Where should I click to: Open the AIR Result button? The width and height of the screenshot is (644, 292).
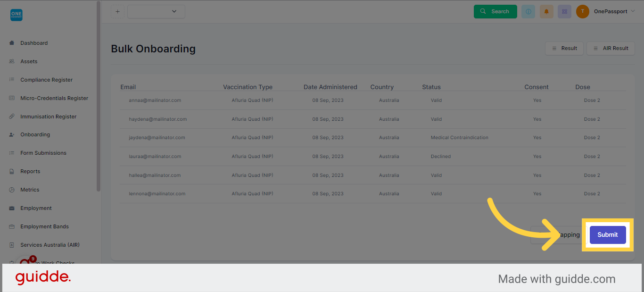click(x=611, y=48)
